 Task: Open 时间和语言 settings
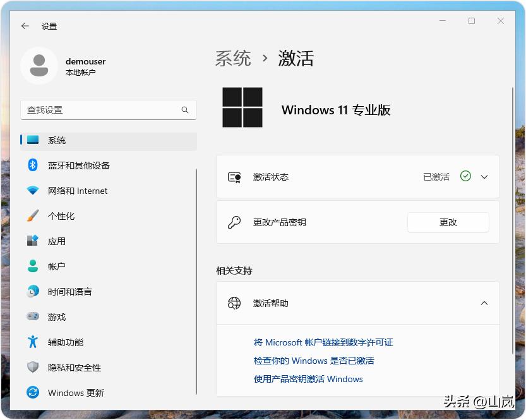click(x=109, y=292)
